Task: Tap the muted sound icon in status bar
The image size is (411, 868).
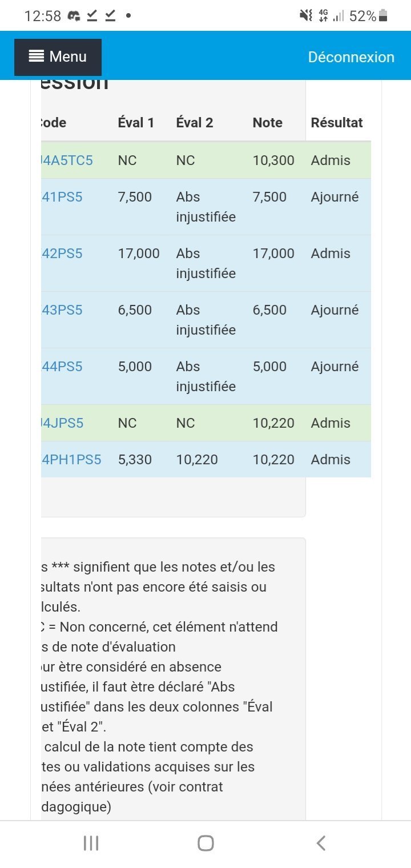Action: 305,16
